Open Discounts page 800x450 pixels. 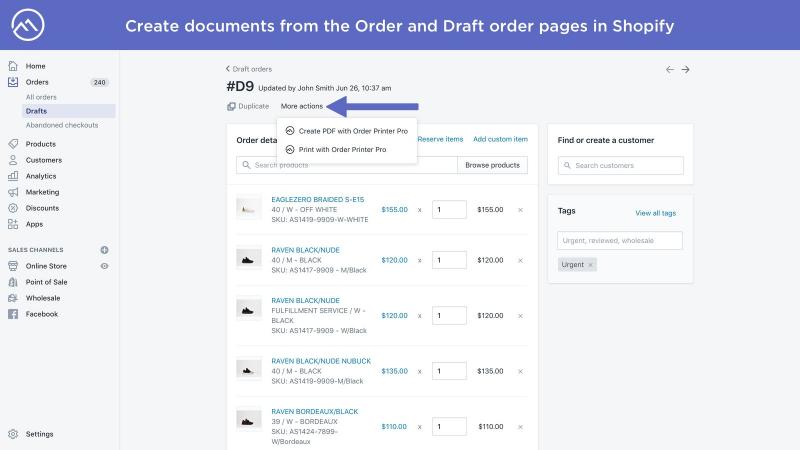click(42, 208)
